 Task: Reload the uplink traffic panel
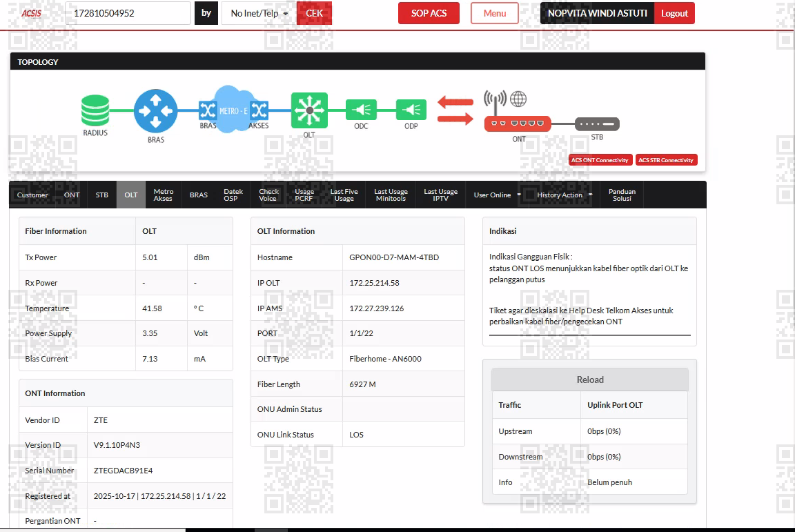click(589, 380)
